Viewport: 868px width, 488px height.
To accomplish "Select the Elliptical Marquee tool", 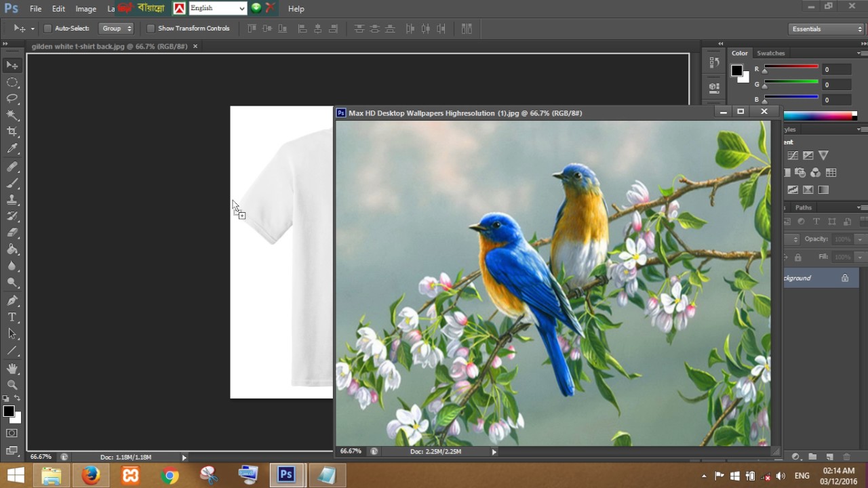I will pos(12,82).
